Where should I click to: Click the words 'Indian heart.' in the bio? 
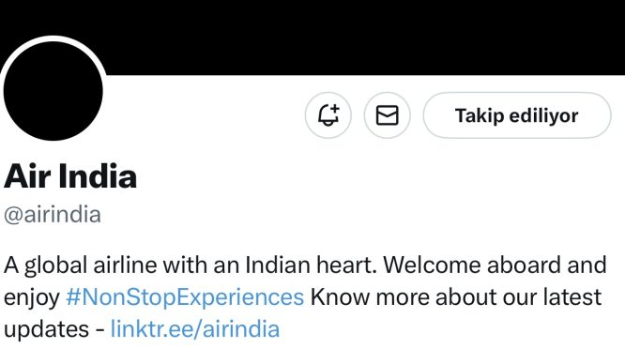point(311,265)
